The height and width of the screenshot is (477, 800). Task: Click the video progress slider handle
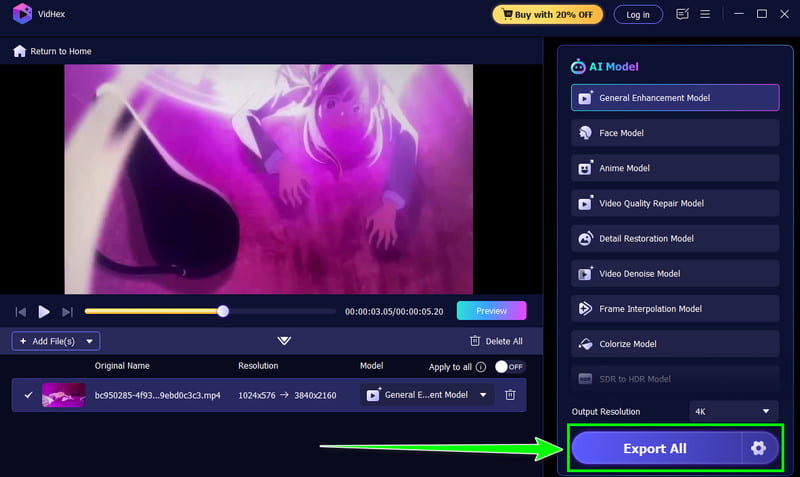click(223, 311)
